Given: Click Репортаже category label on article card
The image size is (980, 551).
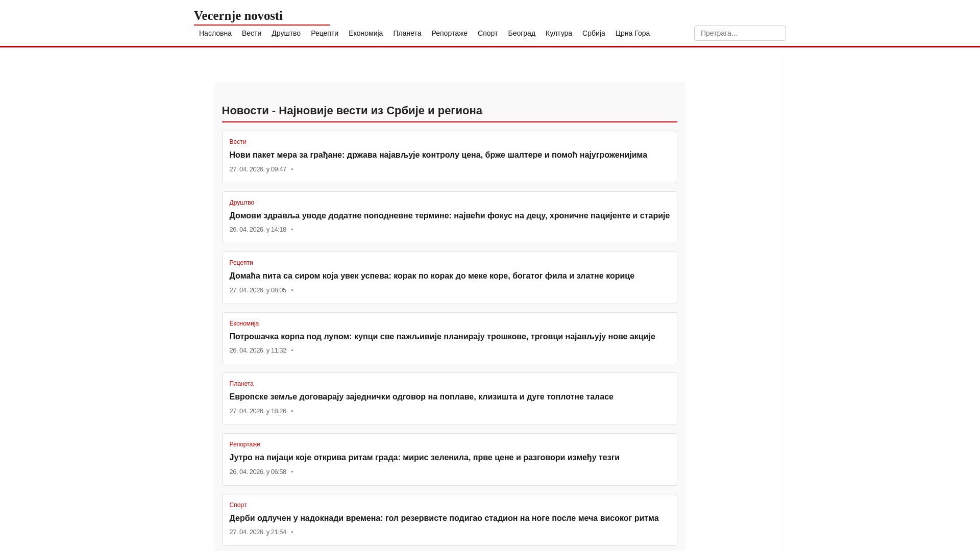Looking at the screenshot, I should click(245, 444).
